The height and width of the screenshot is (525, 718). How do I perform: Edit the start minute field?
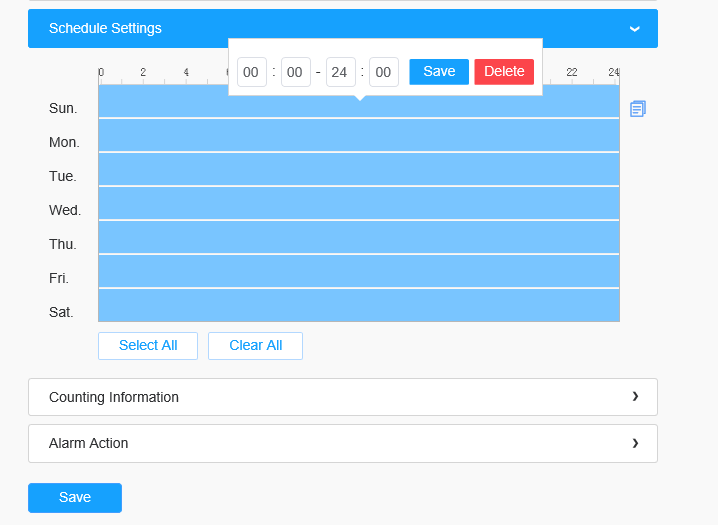(296, 72)
